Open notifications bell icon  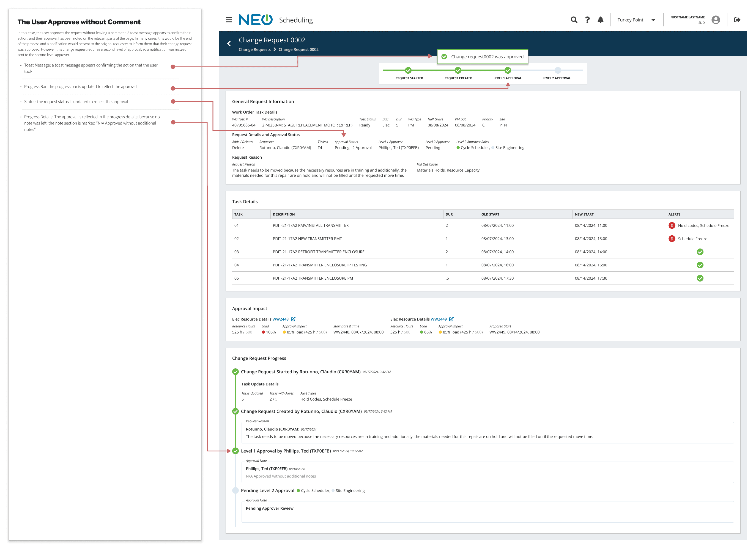(x=600, y=20)
